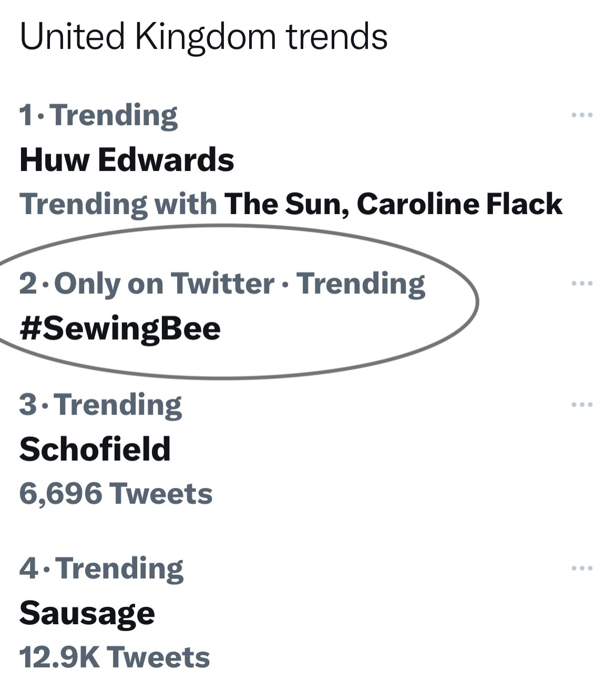Click the "4 · Trending" rank label

pyautogui.click(x=101, y=569)
